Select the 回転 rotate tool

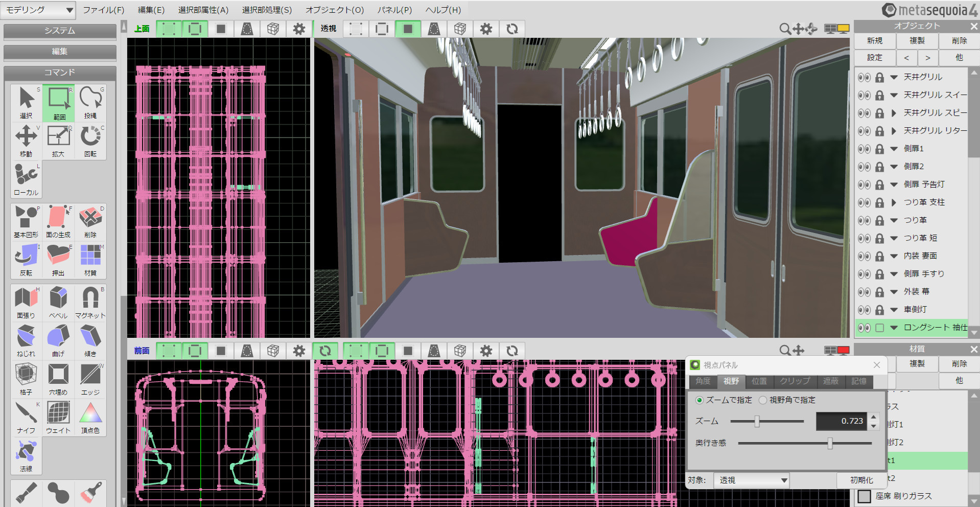pos(90,141)
